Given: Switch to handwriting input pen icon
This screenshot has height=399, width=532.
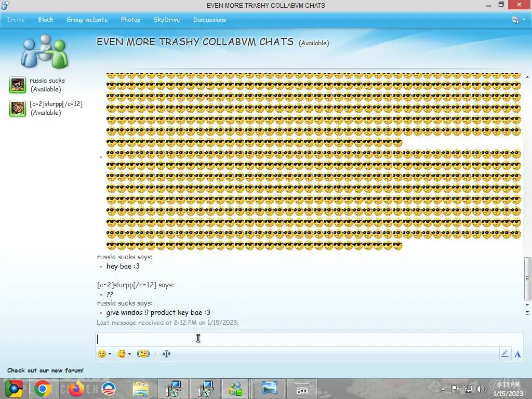Looking at the screenshot, I should [x=504, y=354].
